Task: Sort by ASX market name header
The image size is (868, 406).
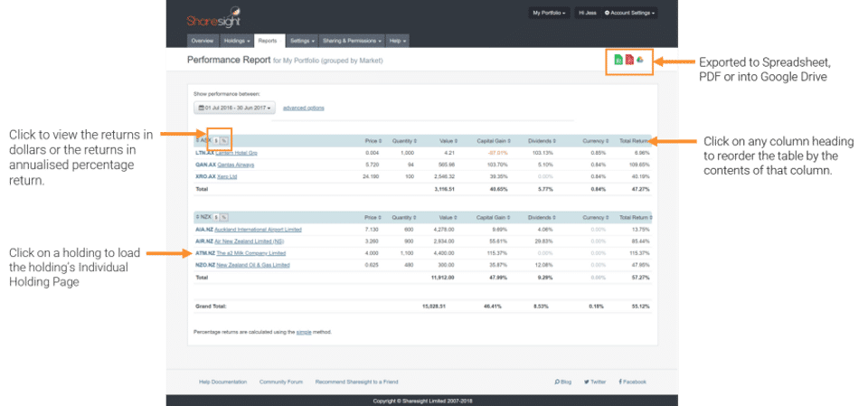Action: (203, 141)
